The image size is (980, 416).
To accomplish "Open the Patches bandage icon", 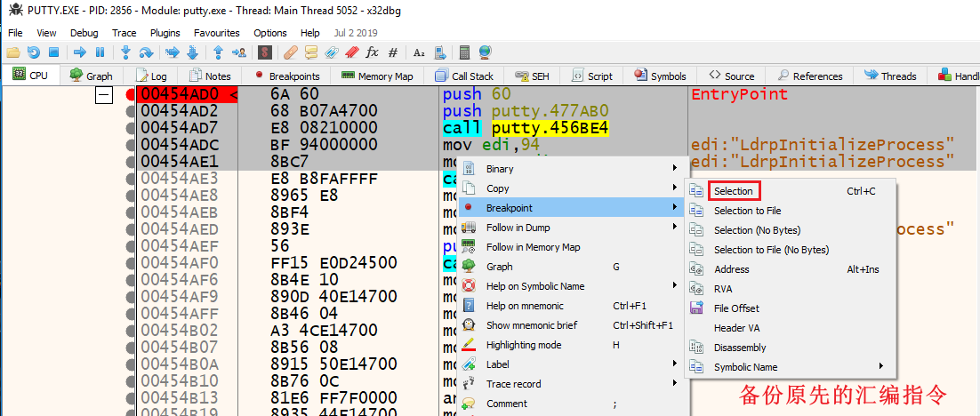I will click(290, 52).
